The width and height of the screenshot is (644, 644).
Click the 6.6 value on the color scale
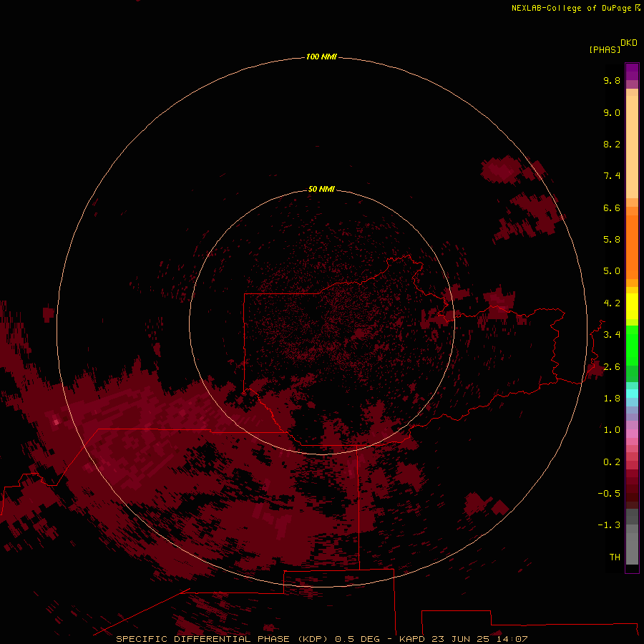(x=612, y=208)
